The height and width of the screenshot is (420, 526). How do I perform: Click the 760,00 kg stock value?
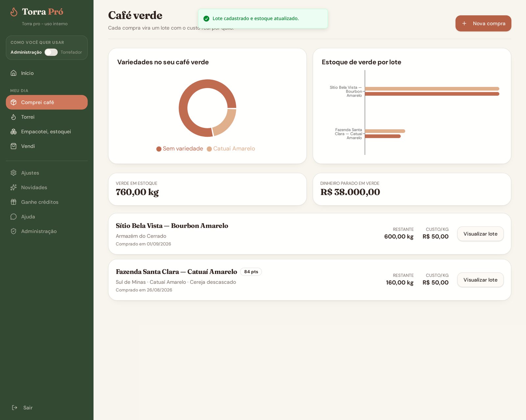[137, 192]
